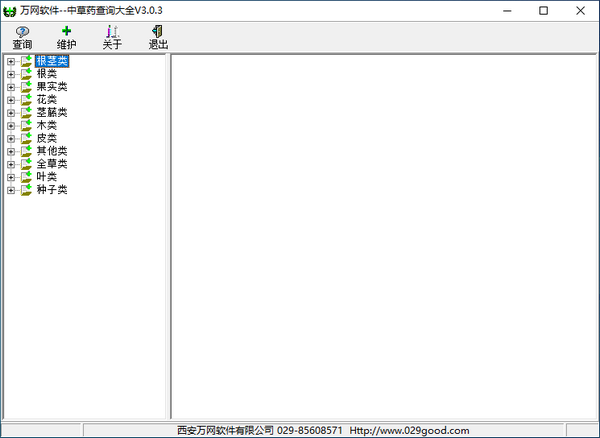Click the Http://www.029good.com status bar text
Viewport: 600px width, 438px height.
pos(409,431)
